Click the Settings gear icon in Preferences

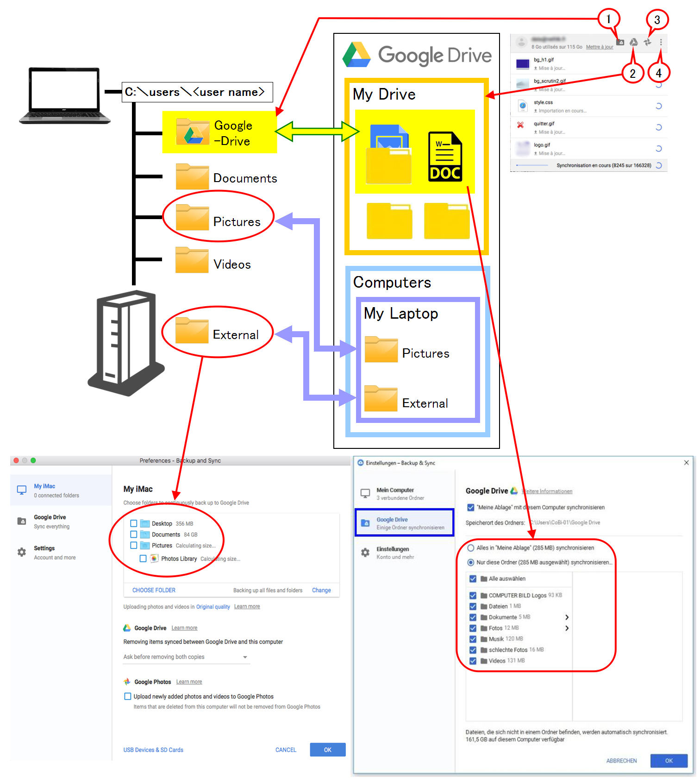coord(22,552)
